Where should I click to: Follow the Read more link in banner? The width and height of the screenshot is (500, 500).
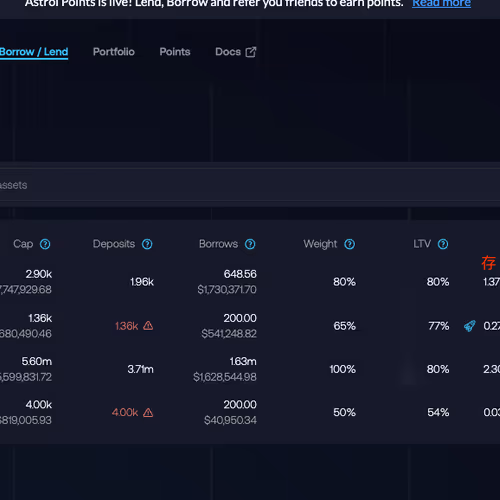[x=441, y=3]
